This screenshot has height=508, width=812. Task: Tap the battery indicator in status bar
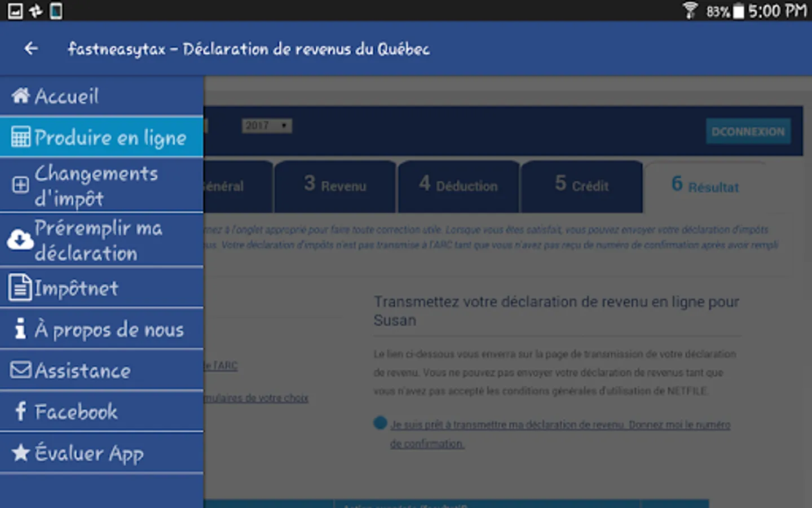(x=739, y=11)
